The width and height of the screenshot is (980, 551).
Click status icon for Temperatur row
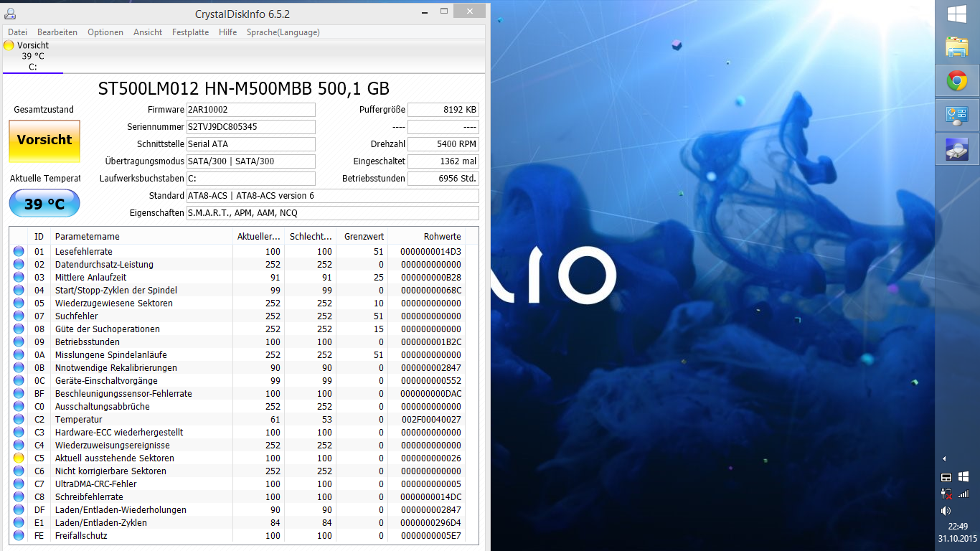(19, 420)
